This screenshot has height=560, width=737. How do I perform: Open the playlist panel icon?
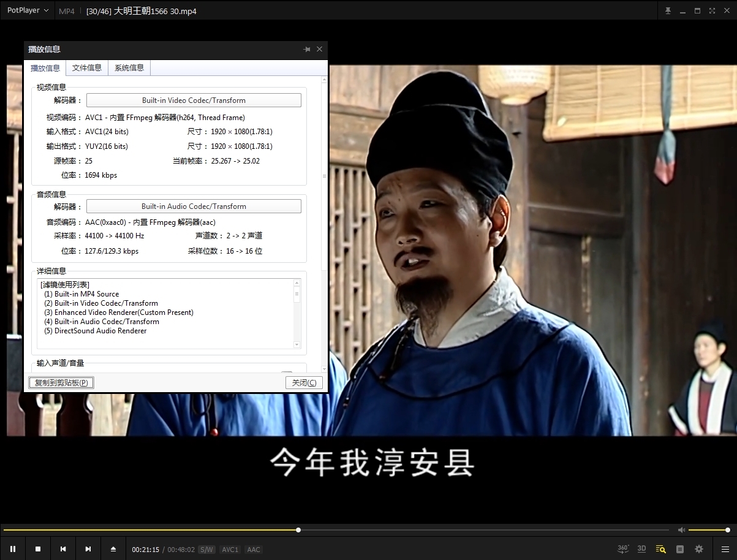pyautogui.click(x=680, y=549)
